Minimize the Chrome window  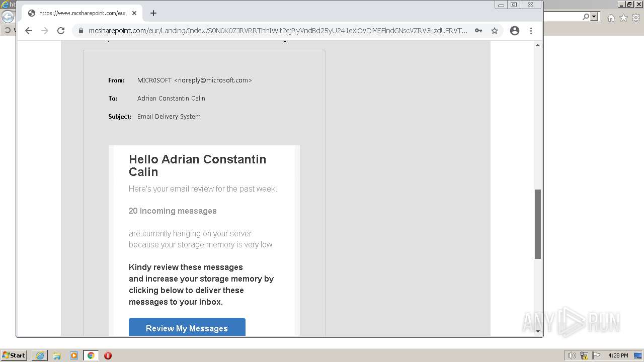(x=501, y=5)
